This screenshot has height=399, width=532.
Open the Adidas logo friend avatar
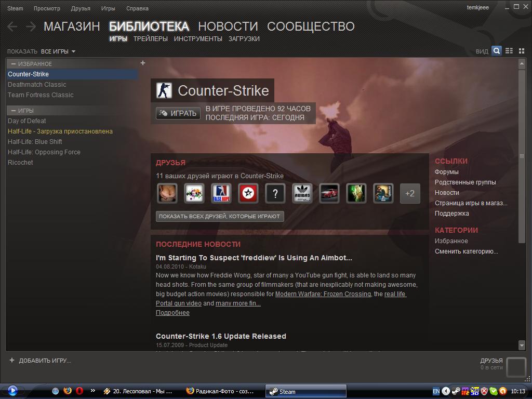click(302, 193)
